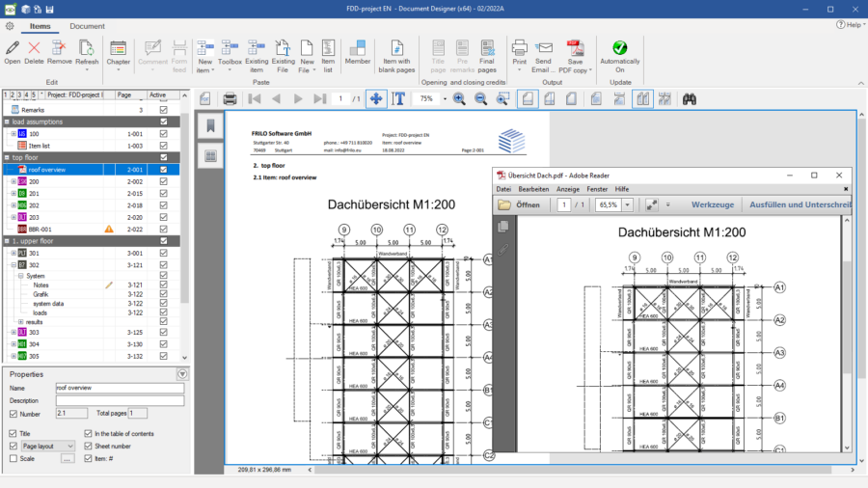Switch to the Document tab

click(87, 26)
